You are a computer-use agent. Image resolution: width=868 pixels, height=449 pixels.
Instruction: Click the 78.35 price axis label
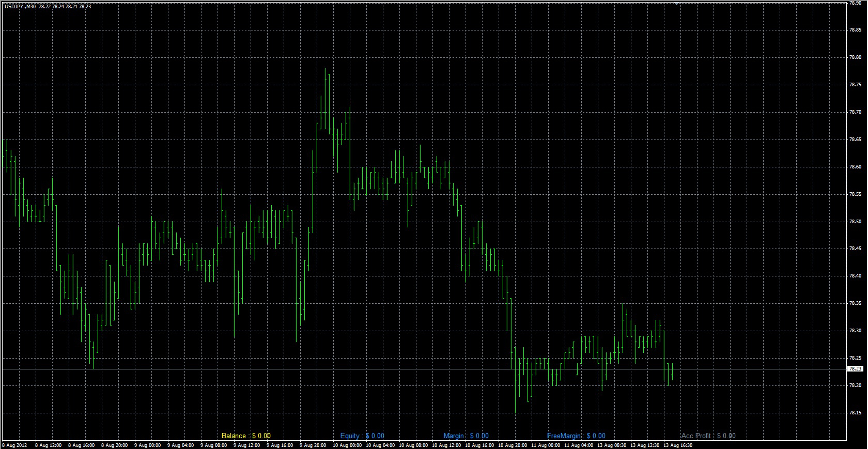tap(855, 303)
